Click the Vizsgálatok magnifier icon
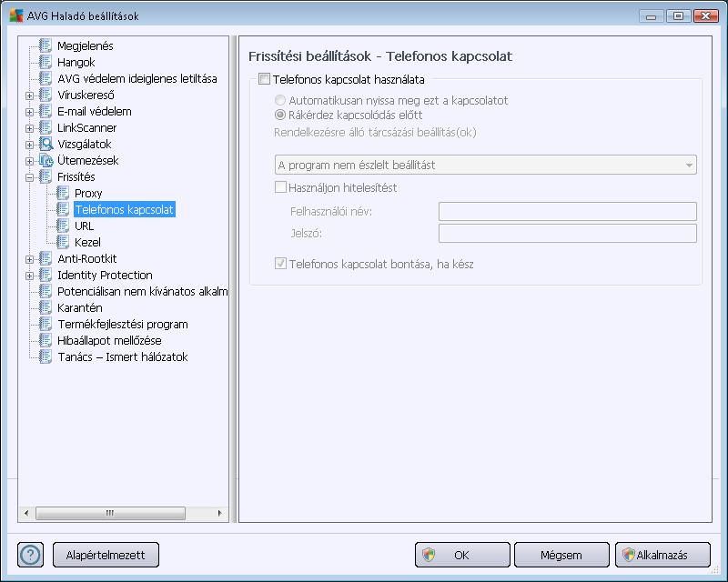Viewport: 728px width, 582px height. [x=45, y=144]
